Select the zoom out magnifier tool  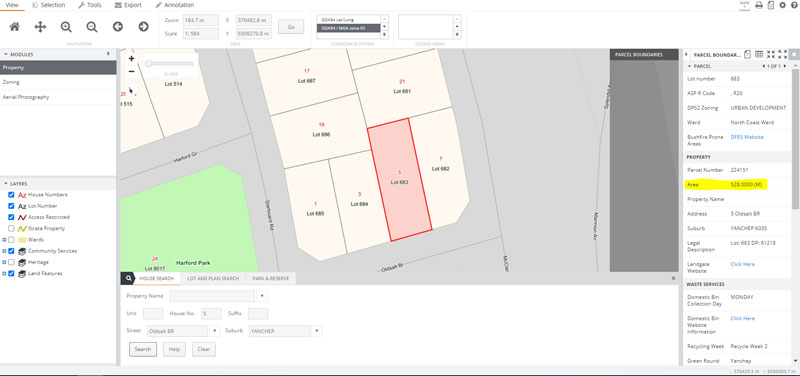click(92, 27)
